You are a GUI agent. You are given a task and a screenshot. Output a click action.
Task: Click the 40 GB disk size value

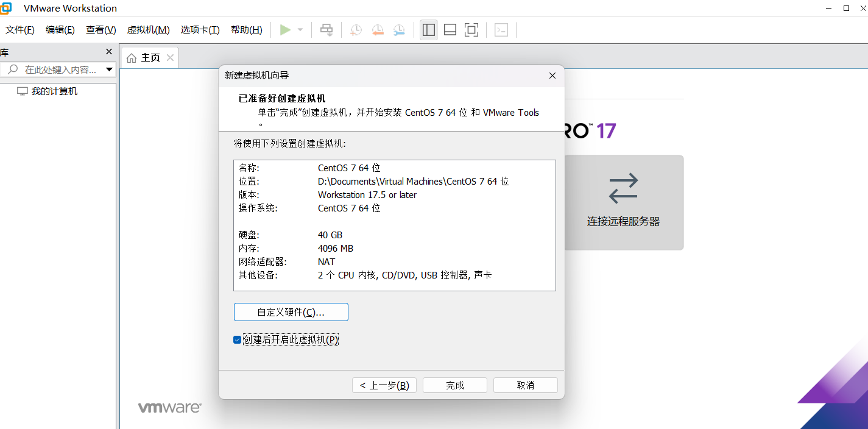tap(330, 235)
